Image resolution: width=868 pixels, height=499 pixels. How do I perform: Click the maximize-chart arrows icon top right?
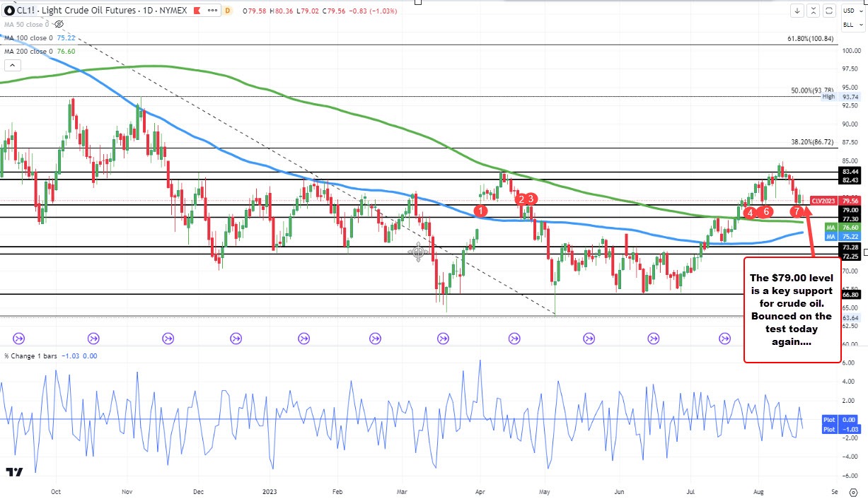[814, 11]
